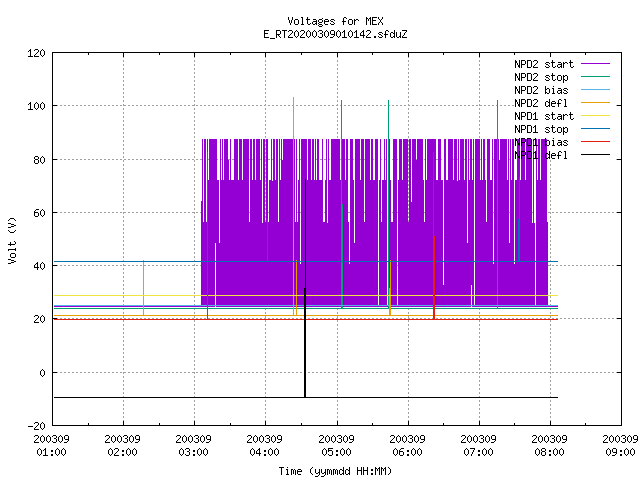640x480 pixels.
Task: Click the y-axis tick value 60
Action: [40, 213]
